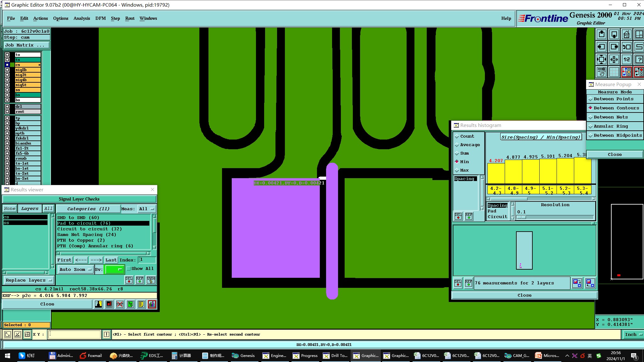The image size is (644, 362).
Task: Click the Job Matrix button
Action: [x=26, y=45]
